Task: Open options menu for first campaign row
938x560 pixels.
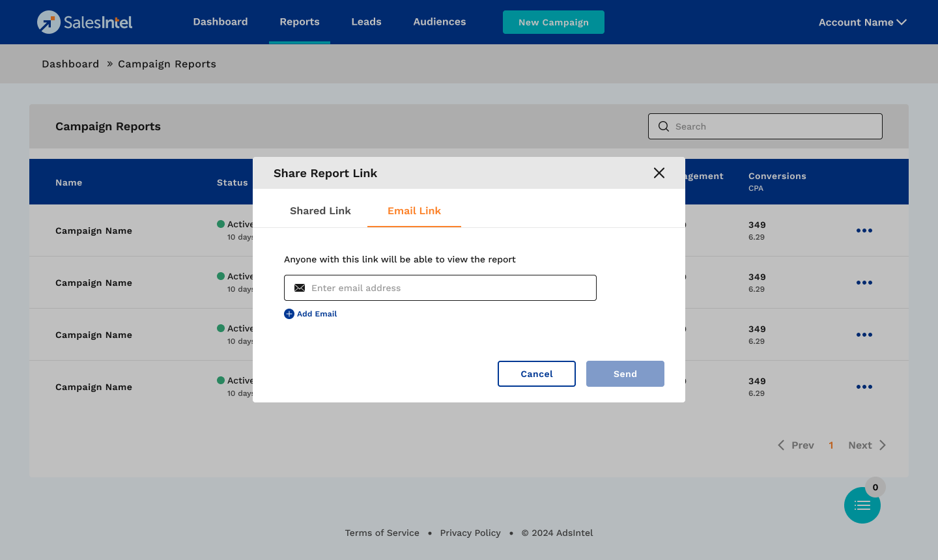Action: pyautogui.click(x=864, y=231)
